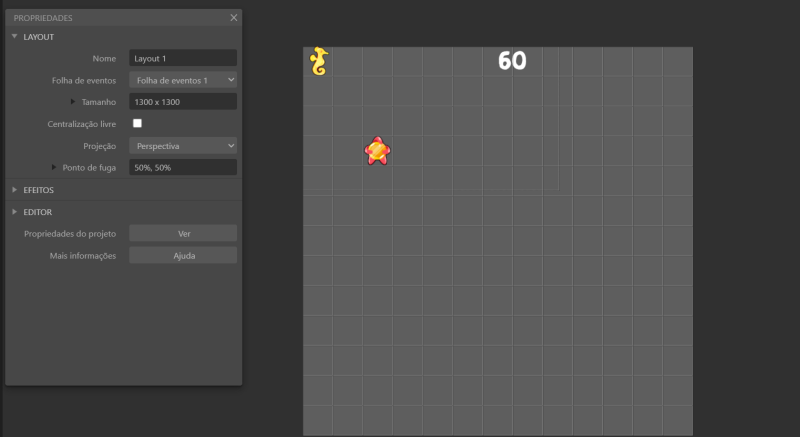Click the Nome label
Image resolution: width=800 pixels, height=437 pixels.
coord(104,59)
